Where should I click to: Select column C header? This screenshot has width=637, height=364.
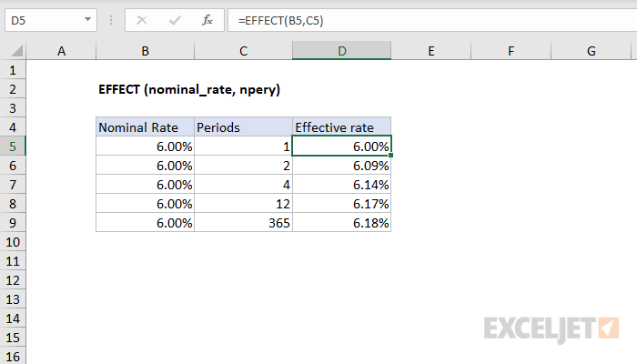pos(243,51)
